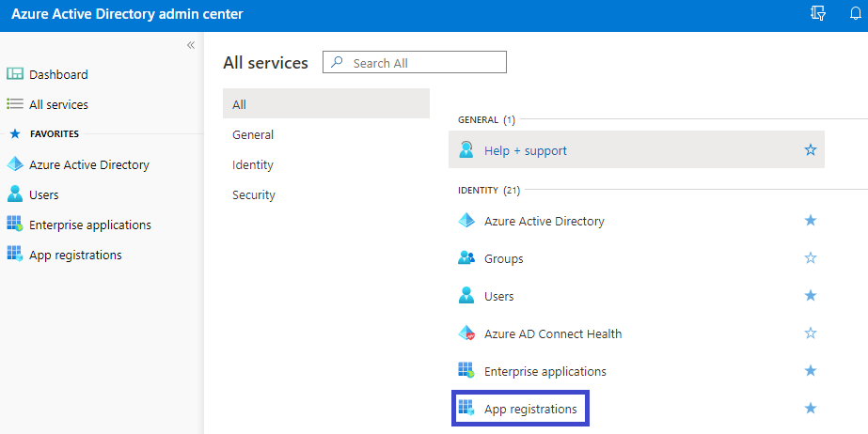
Task: Select the Identity category filter
Action: 253,164
